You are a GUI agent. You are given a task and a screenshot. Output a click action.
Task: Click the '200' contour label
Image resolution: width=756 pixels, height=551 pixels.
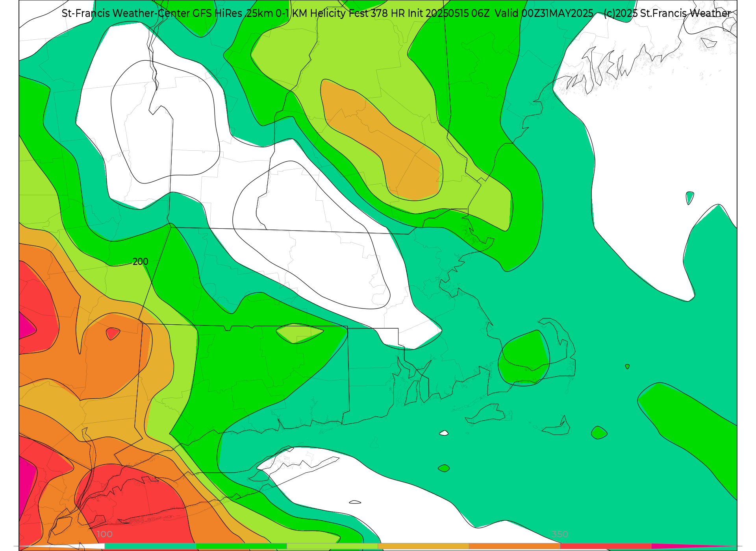pyautogui.click(x=141, y=262)
